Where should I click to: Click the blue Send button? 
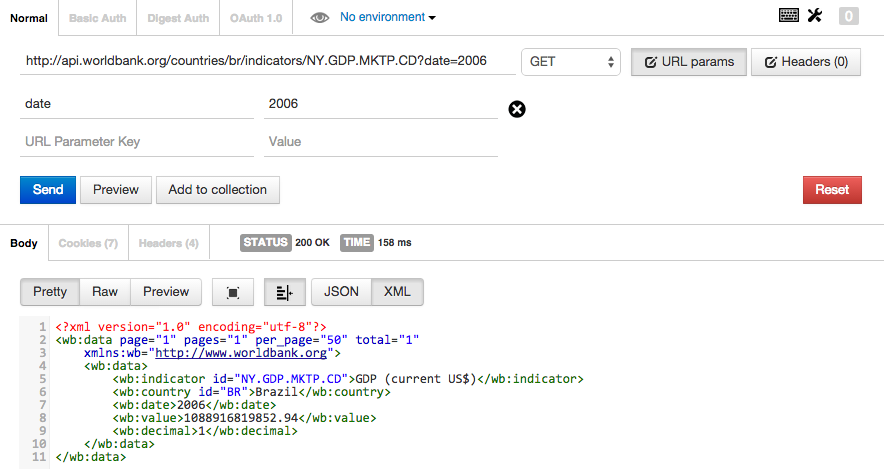coord(48,190)
